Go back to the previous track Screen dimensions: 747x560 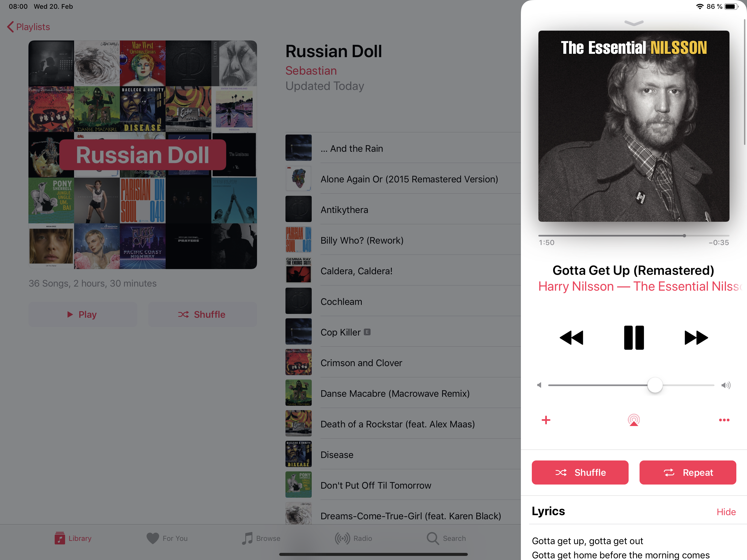[571, 337]
